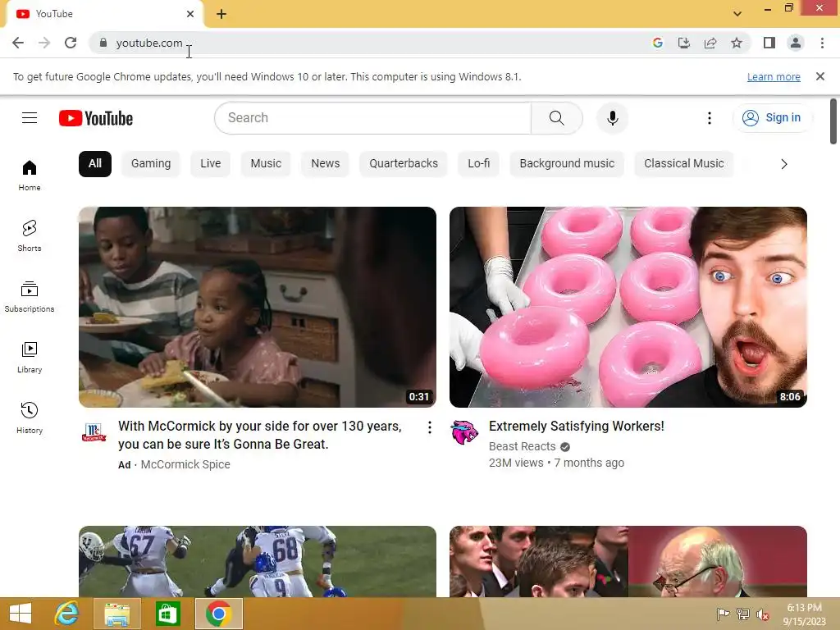Viewport: 840px width, 630px height.
Task: Select the News filter chip
Action: [x=325, y=164]
